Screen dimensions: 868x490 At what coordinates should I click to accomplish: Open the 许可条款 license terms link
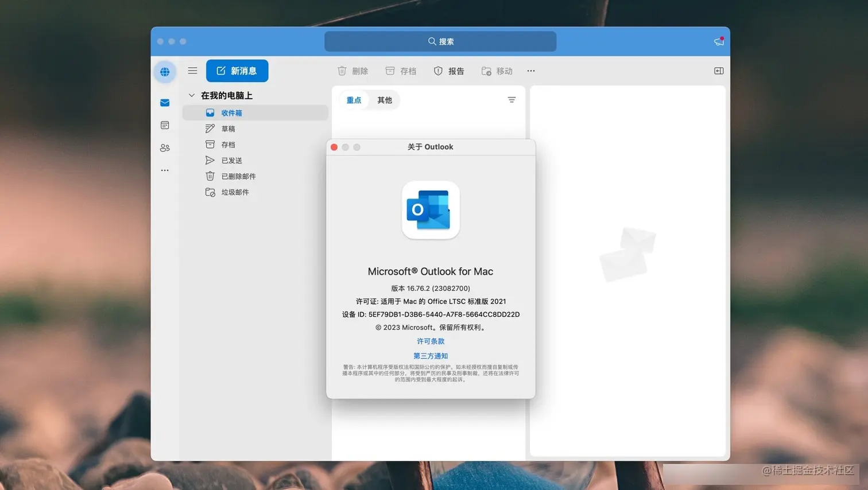point(431,341)
